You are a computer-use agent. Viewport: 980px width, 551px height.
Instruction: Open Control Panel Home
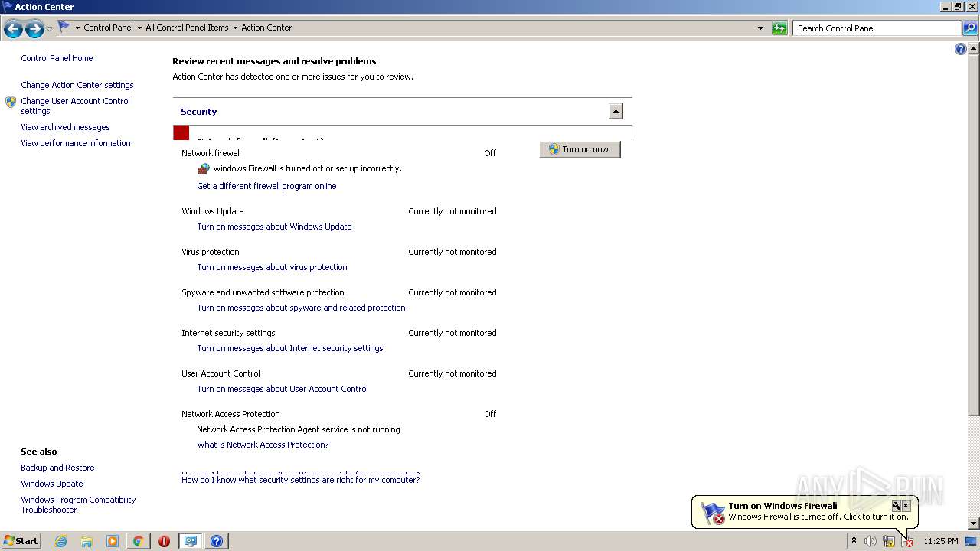click(x=57, y=58)
